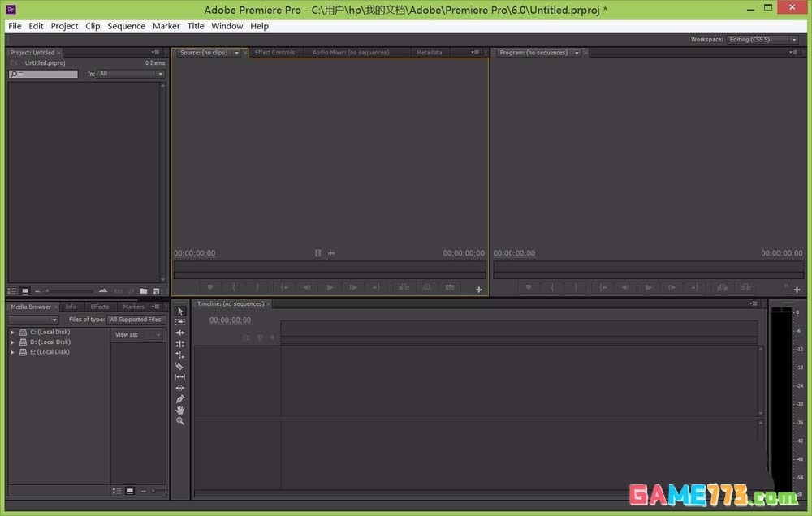Screen dimensions: 812x516
Task: Switch Media Browser to list view
Action: 117,491
